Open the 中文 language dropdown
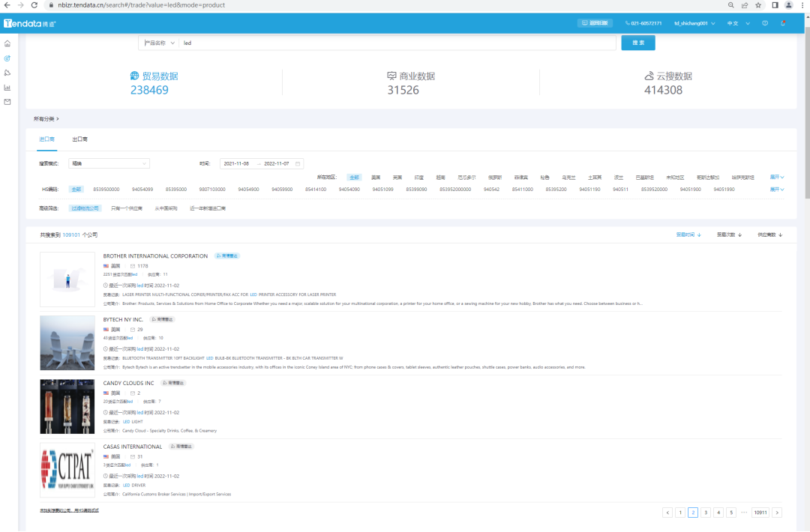810x532 pixels. pyautogui.click(x=738, y=23)
